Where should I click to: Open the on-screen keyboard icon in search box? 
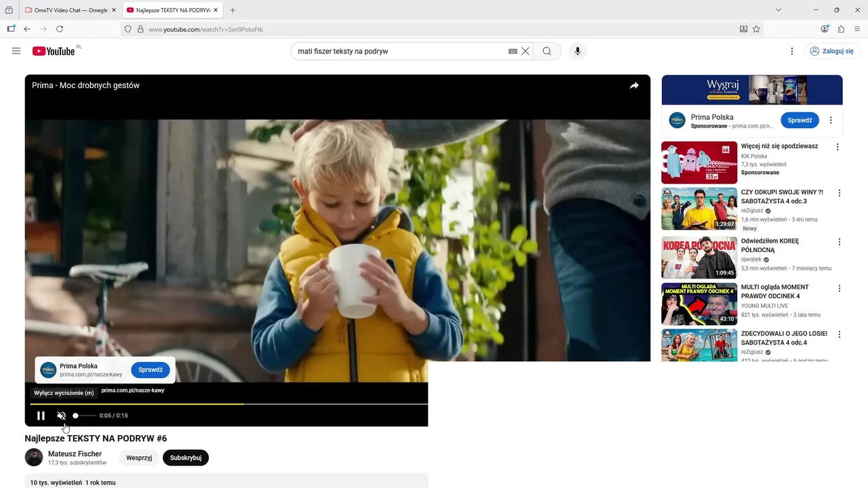point(513,51)
